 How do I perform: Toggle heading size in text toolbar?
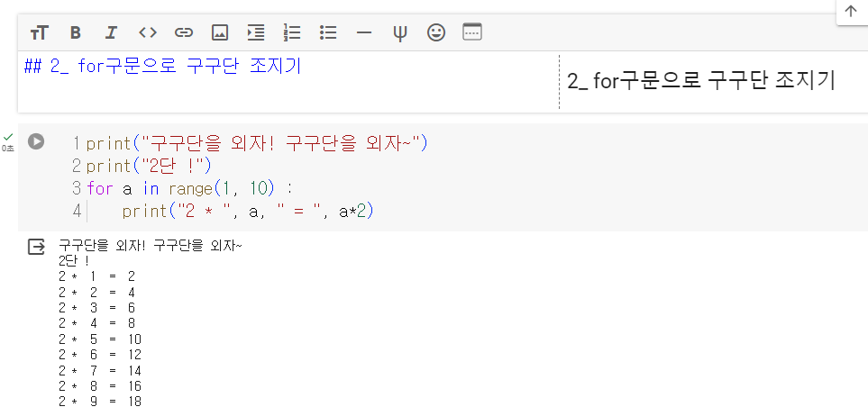pyautogui.click(x=40, y=32)
